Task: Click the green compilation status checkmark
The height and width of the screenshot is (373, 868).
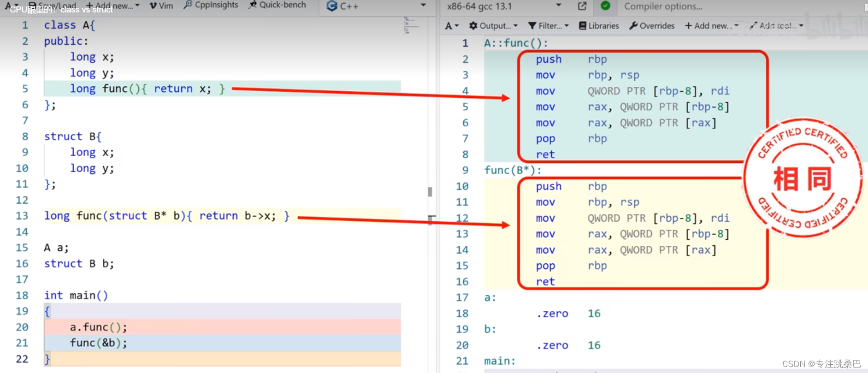Action: coord(605,6)
